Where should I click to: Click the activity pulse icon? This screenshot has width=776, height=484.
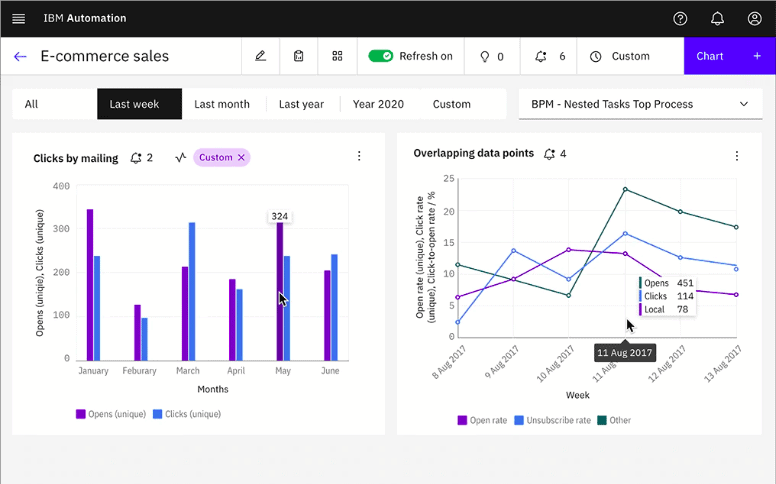tap(181, 157)
